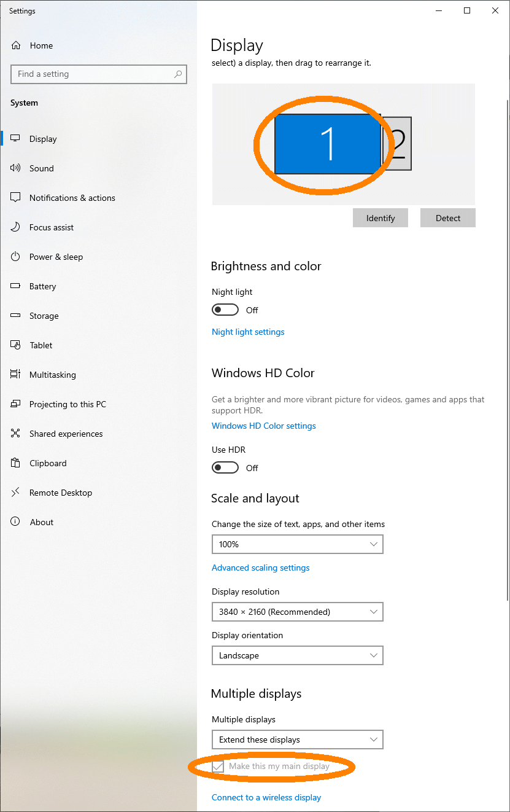
Task: Check Make this my main display
Action: tap(218, 767)
